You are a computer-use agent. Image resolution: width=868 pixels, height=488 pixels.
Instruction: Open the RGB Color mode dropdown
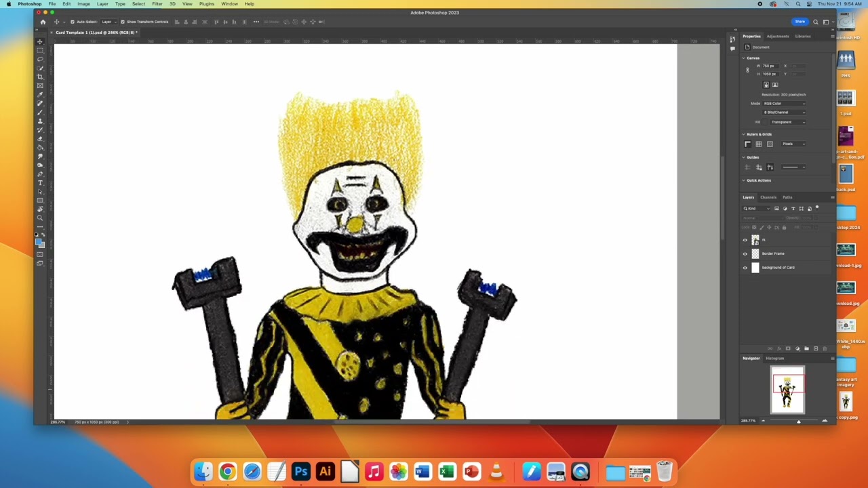[785, 104]
